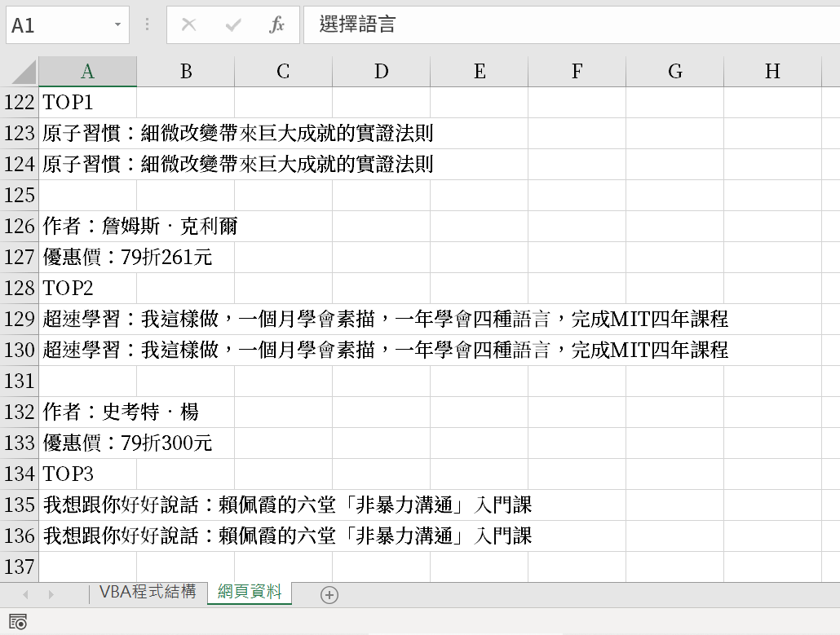Select row 125 header

pyautogui.click(x=20, y=196)
